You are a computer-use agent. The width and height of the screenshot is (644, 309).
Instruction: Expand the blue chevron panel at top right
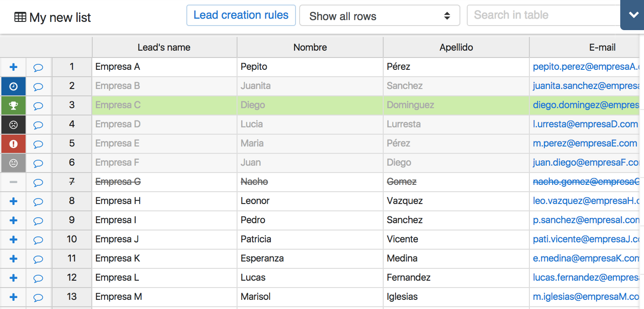click(x=633, y=15)
